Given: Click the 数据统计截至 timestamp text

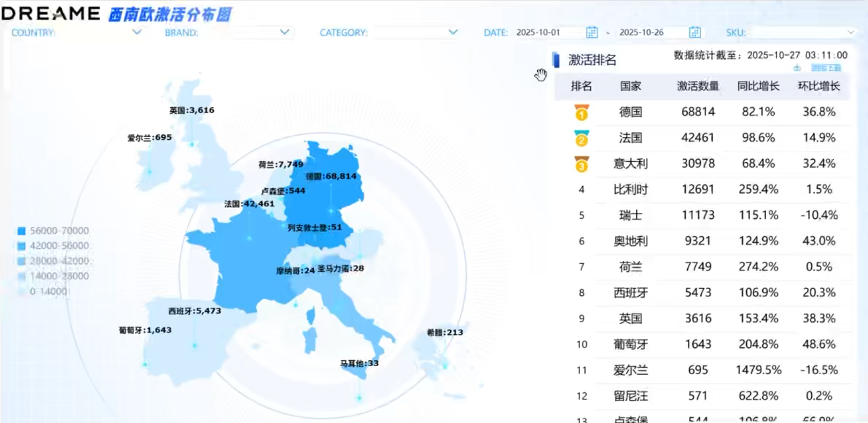Looking at the screenshot, I should tap(760, 55).
